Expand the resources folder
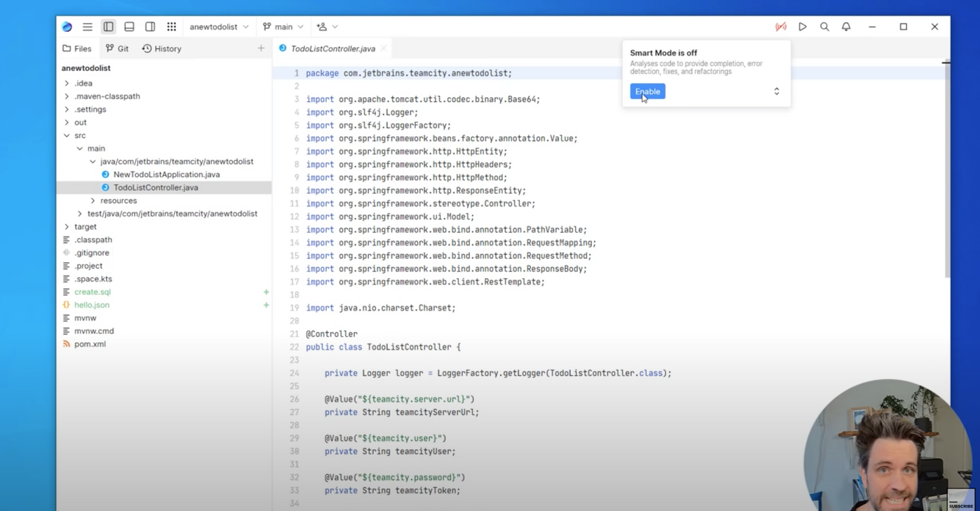The width and height of the screenshot is (980, 511). (93, 201)
